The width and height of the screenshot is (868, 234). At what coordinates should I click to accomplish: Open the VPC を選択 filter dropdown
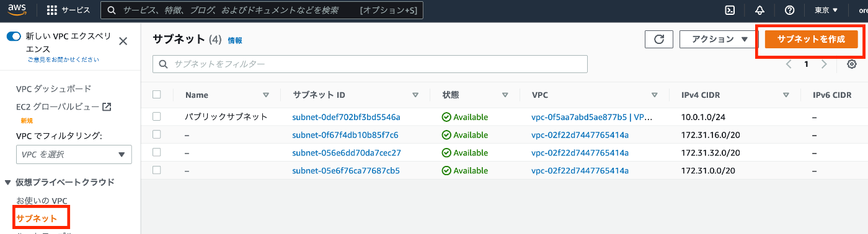coord(74,154)
